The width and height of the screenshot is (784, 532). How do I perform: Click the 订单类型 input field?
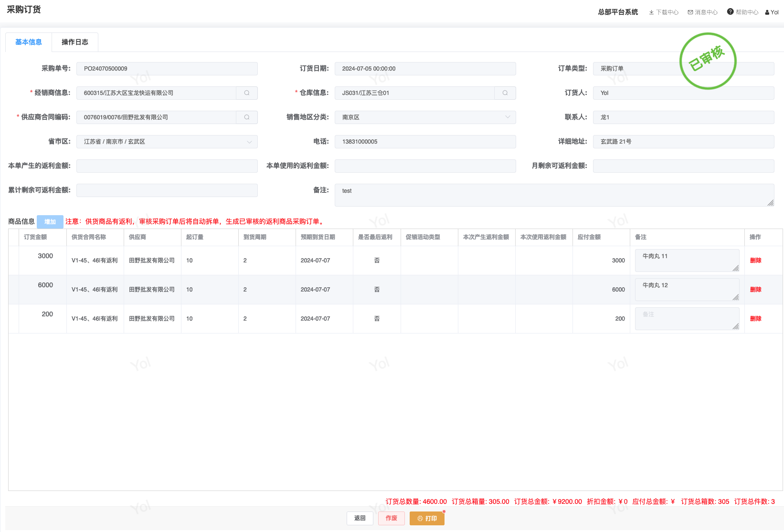click(683, 69)
